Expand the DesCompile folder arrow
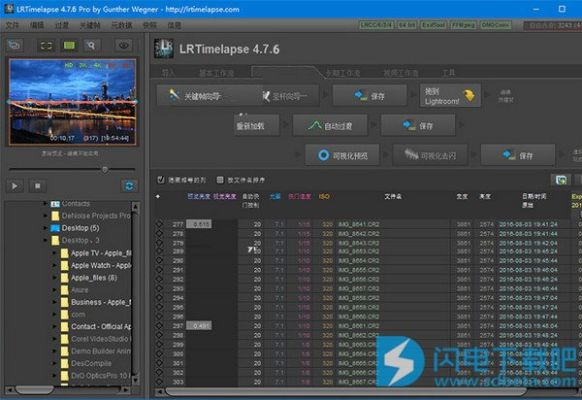Image resolution: width=582 pixels, height=400 pixels. [x=55, y=363]
